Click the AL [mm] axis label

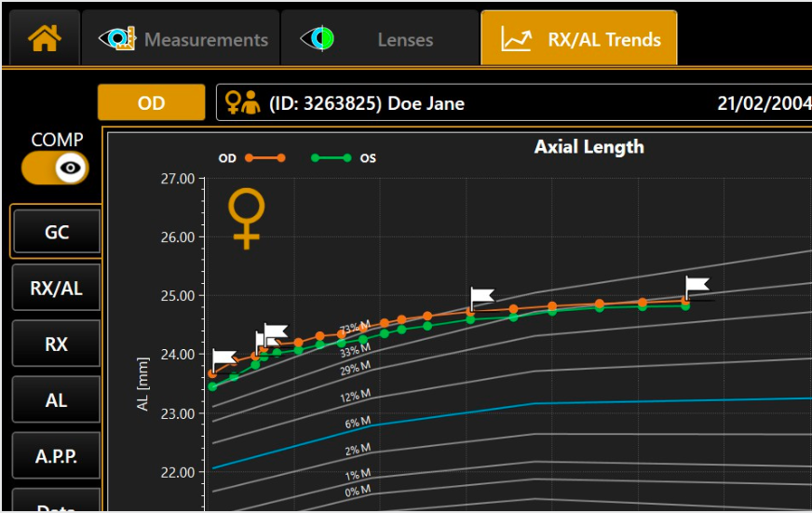(x=142, y=384)
